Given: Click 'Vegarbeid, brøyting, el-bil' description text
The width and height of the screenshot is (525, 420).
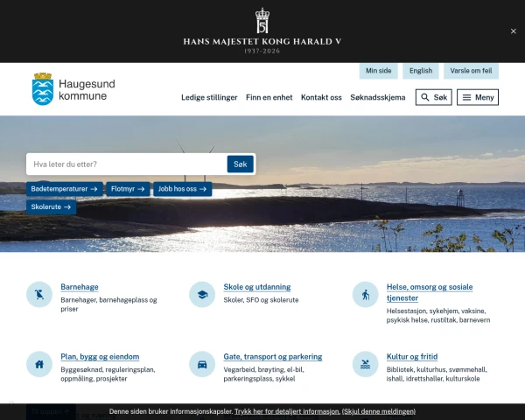Looking at the screenshot, I should 264,374.
